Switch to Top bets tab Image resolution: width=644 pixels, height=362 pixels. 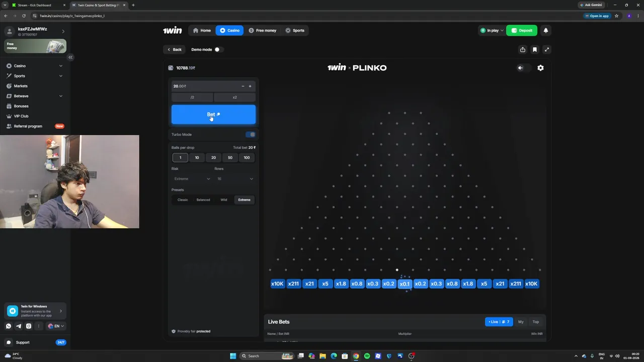point(536,322)
